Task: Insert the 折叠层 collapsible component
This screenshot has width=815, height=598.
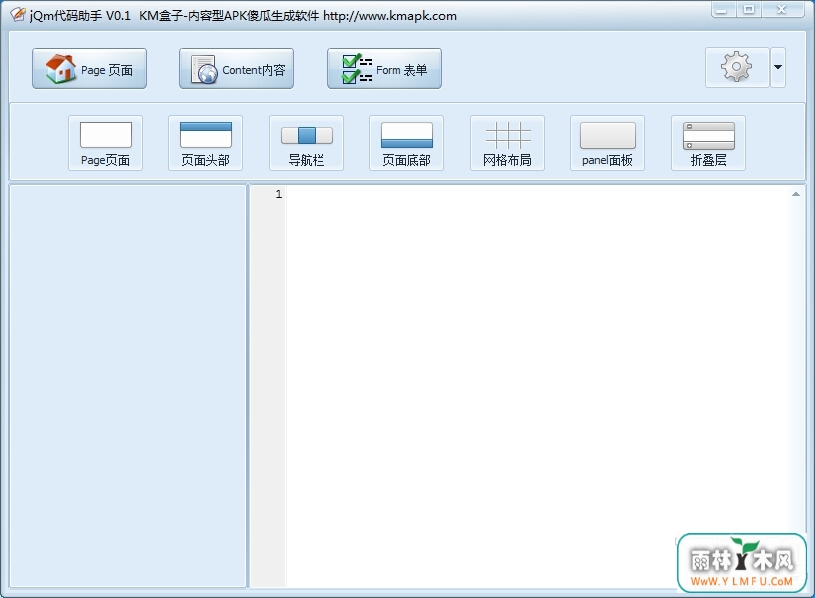Action: click(x=708, y=143)
